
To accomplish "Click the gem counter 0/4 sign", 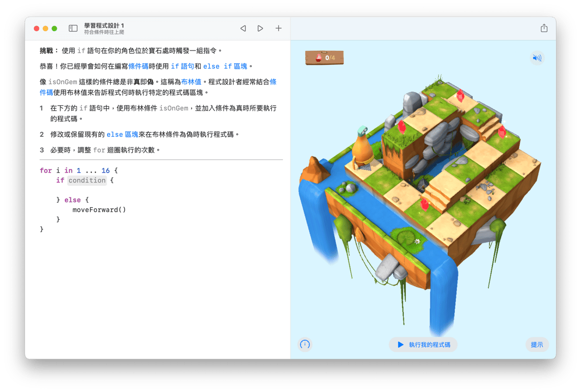I will (x=325, y=58).
